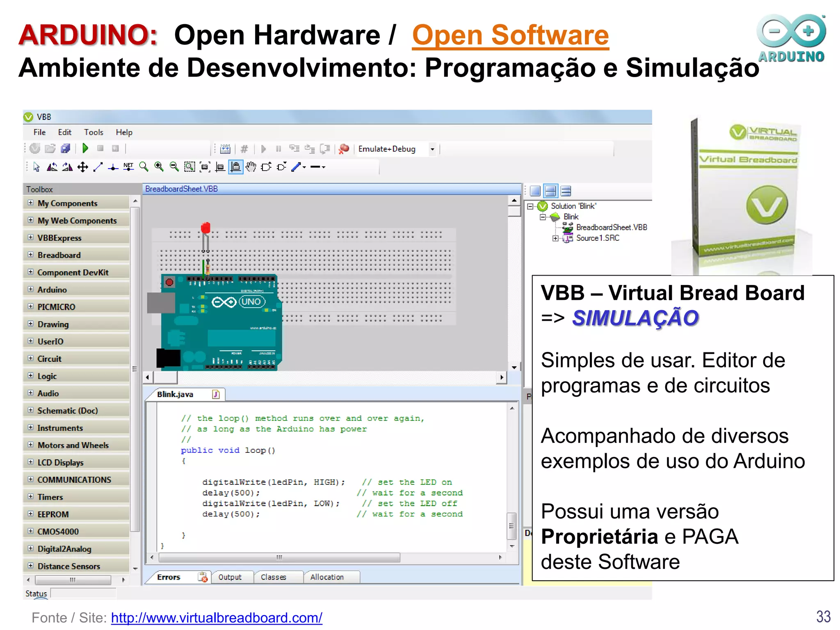This screenshot has width=840, height=630.
Task: Click the send component backward icon
Action: tap(281, 167)
